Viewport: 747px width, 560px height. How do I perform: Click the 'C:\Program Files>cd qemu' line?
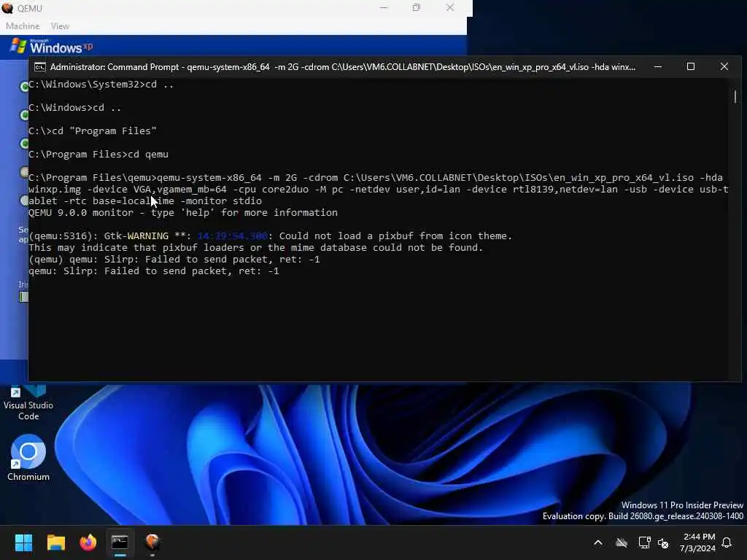click(98, 155)
